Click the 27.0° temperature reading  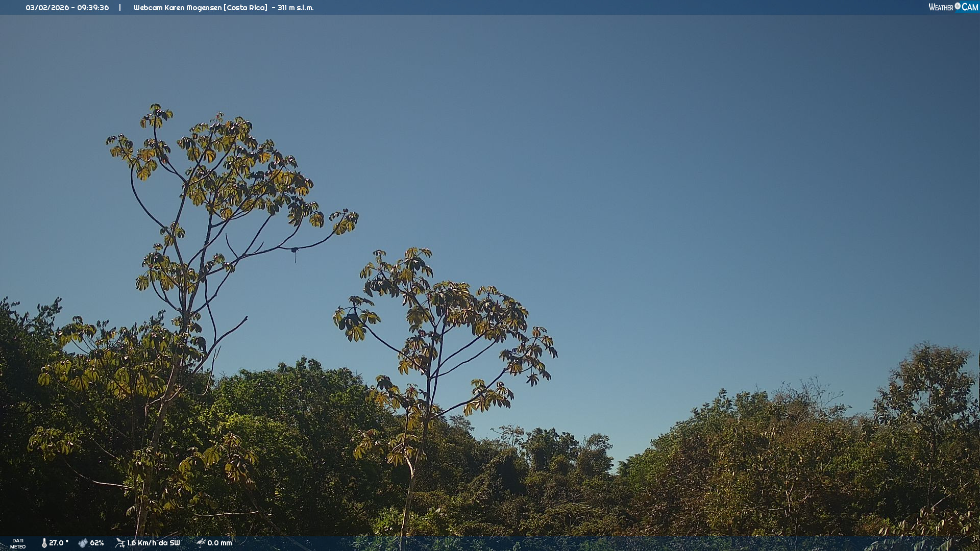point(59,543)
